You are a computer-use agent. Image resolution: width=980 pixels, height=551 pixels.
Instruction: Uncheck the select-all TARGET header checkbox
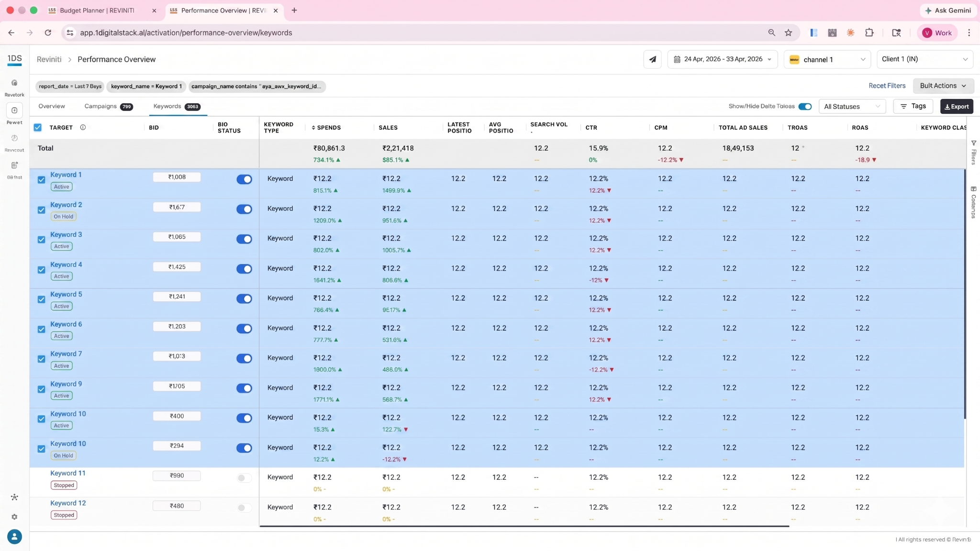pos(38,127)
